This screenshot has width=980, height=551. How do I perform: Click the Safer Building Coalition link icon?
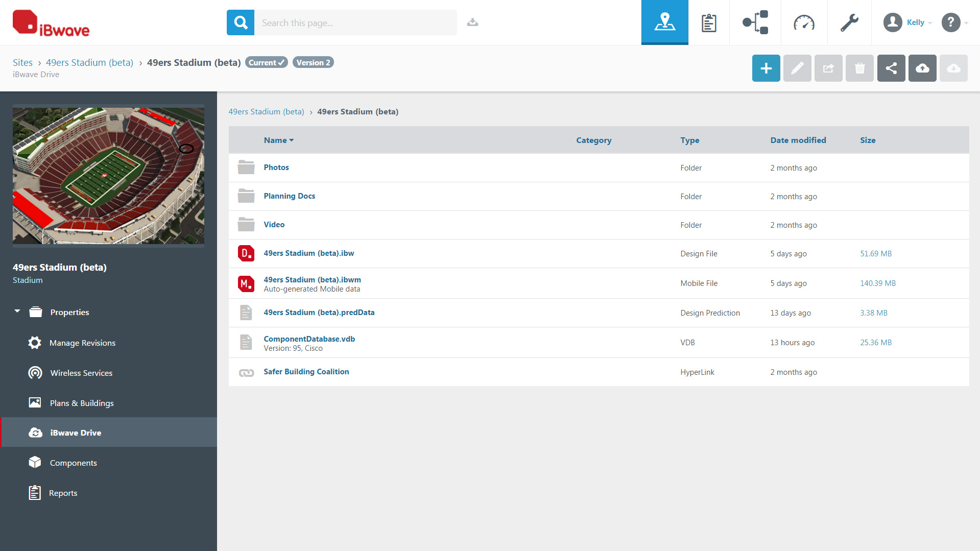246,373
